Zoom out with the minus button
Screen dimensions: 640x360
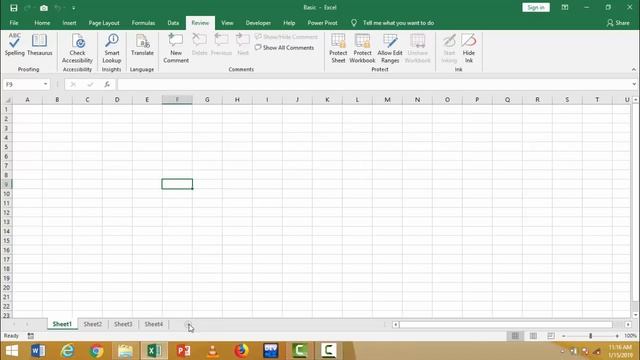pyautogui.click(x=564, y=336)
